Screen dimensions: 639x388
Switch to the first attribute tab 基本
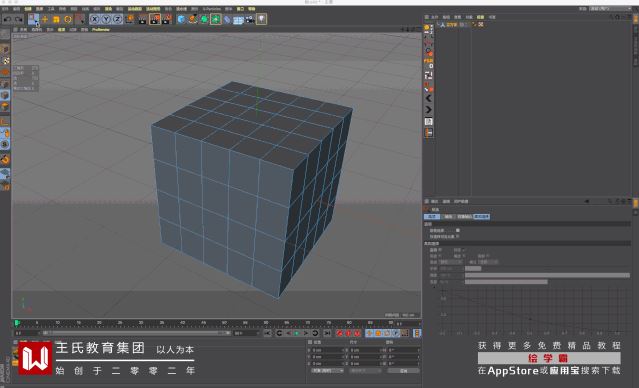432,216
